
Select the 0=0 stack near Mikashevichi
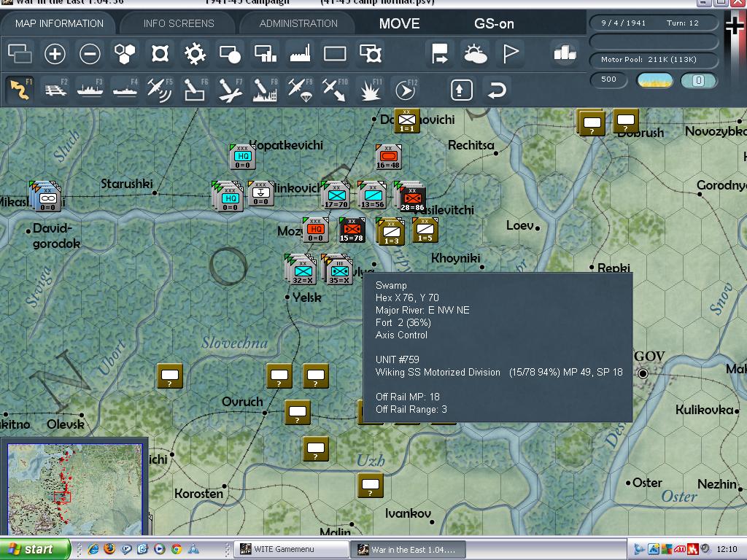[46, 197]
